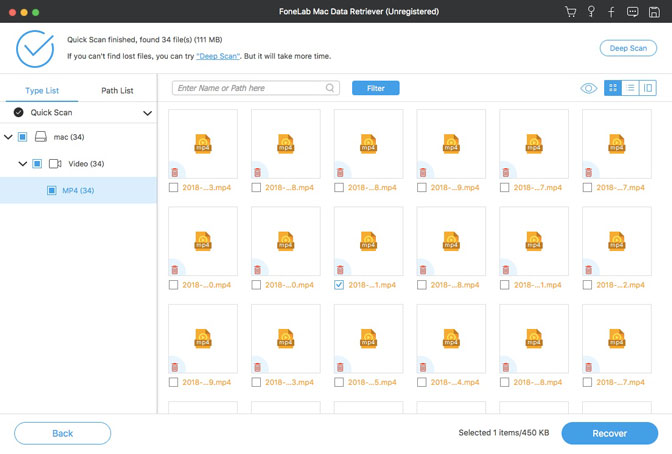This screenshot has width=672, height=454.
Task: Click the Recover button
Action: (609, 433)
